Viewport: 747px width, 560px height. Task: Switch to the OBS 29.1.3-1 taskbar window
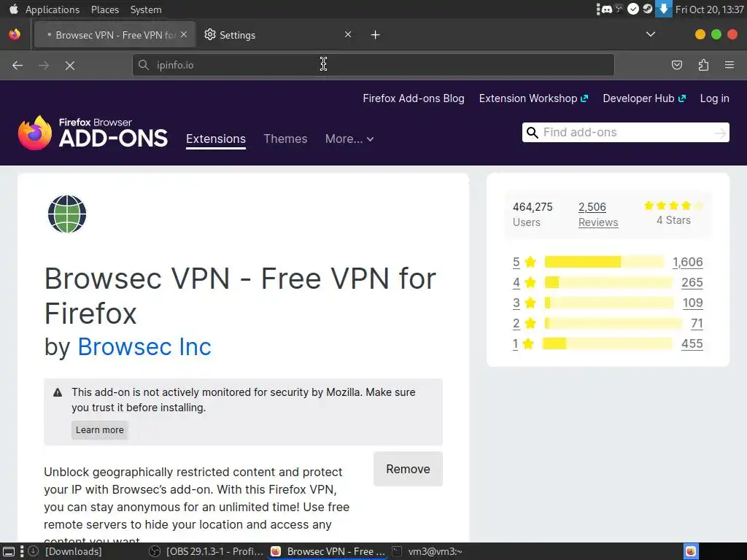206,551
